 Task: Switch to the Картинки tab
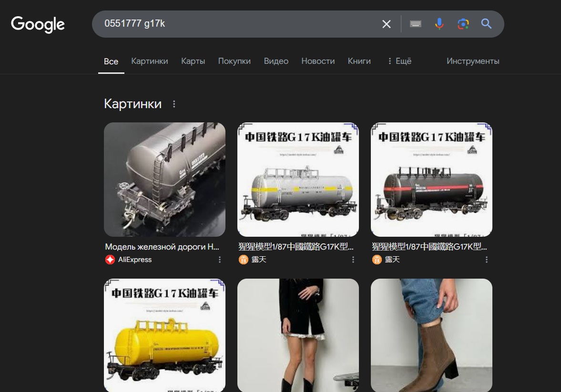click(x=150, y=61)
